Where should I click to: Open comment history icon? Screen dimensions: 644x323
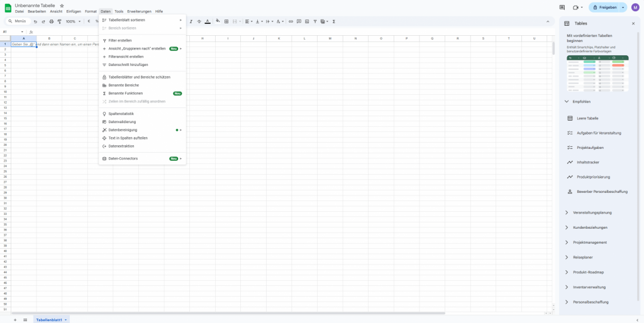(562, 8)
